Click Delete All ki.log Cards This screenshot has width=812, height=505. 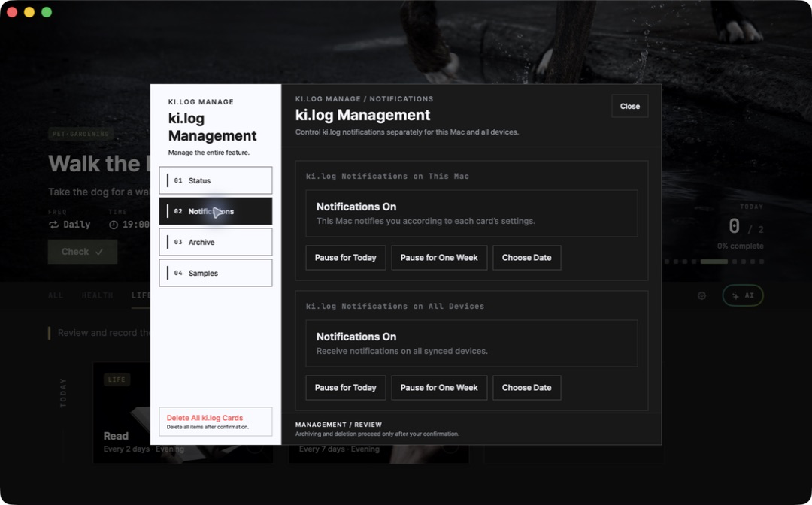[216, 422]
